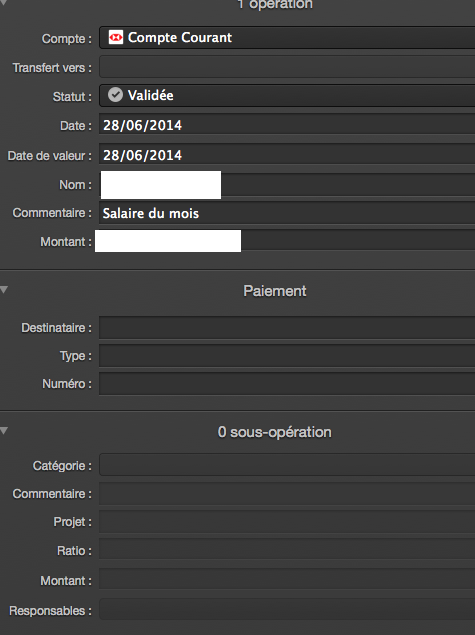Screen dimensions: 475x635
Task: Click the Transfert vers field
Action: (x=287, y=67)
